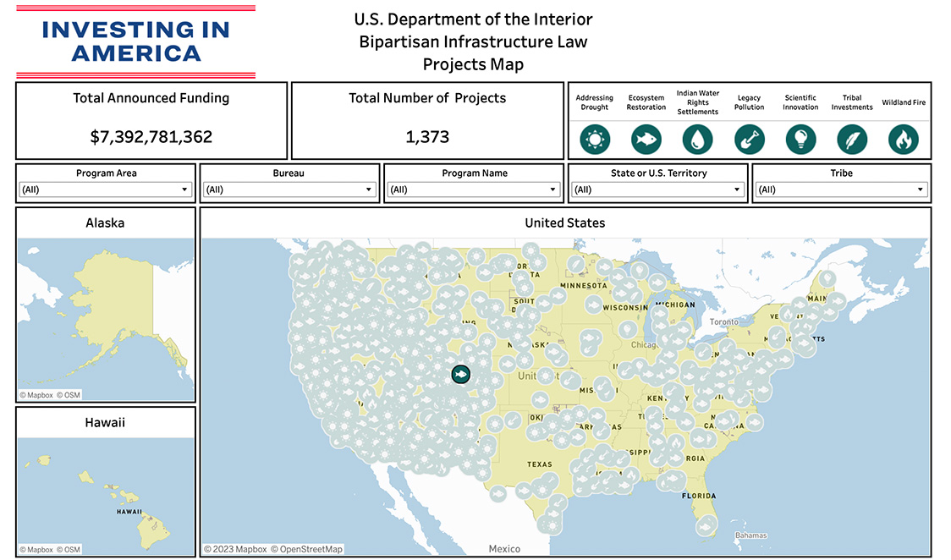Click the Total Announced Funding box
The height and width of the screenshot is (560, 951).
click(151, 121)
